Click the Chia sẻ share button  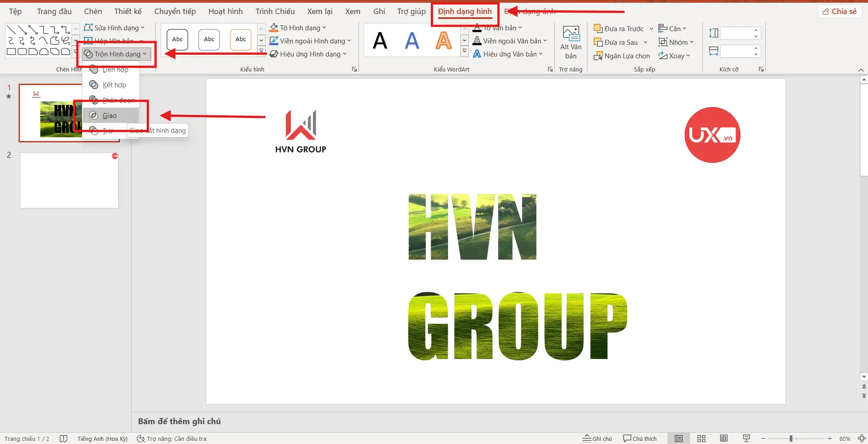(839, 11)
